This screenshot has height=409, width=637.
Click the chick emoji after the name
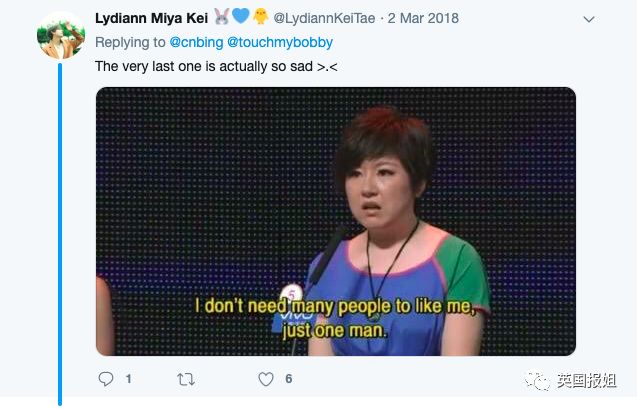[259, 18]
